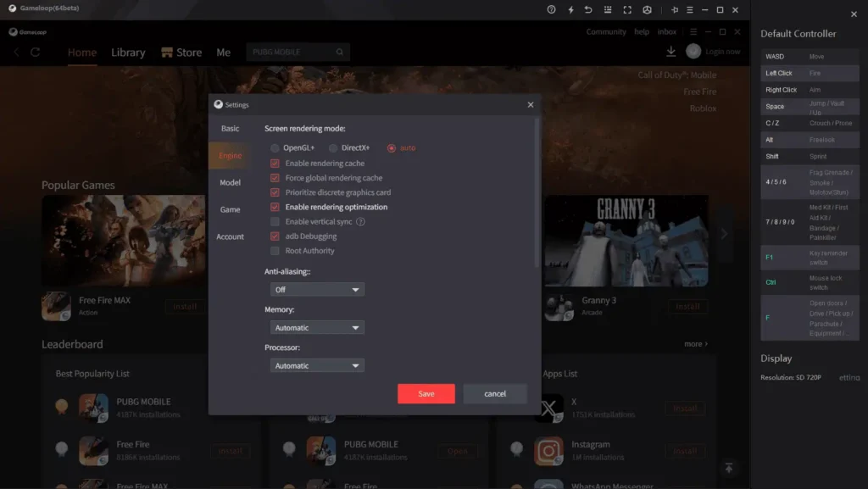868x489 pixels.
Task: Click the cancel button
Action: [x=495, y=394]
